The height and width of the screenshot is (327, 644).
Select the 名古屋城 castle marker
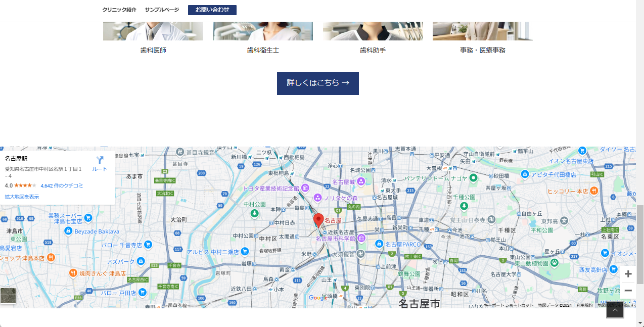tap(361, 181)
